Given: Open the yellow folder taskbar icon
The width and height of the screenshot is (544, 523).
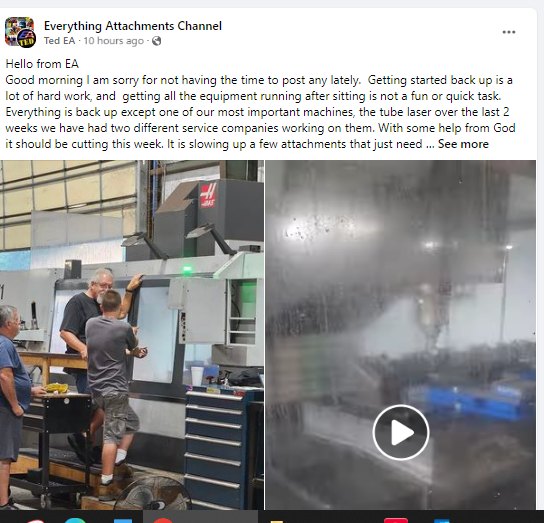Looking at the screenshot, I should tap(277, 521).
